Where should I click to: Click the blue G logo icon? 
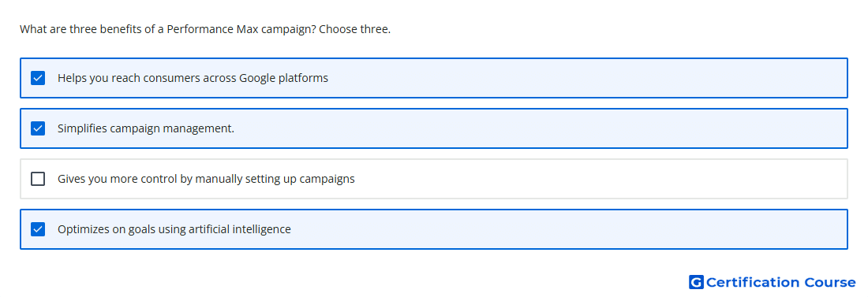pyautogui.click(x=696, y=282)
